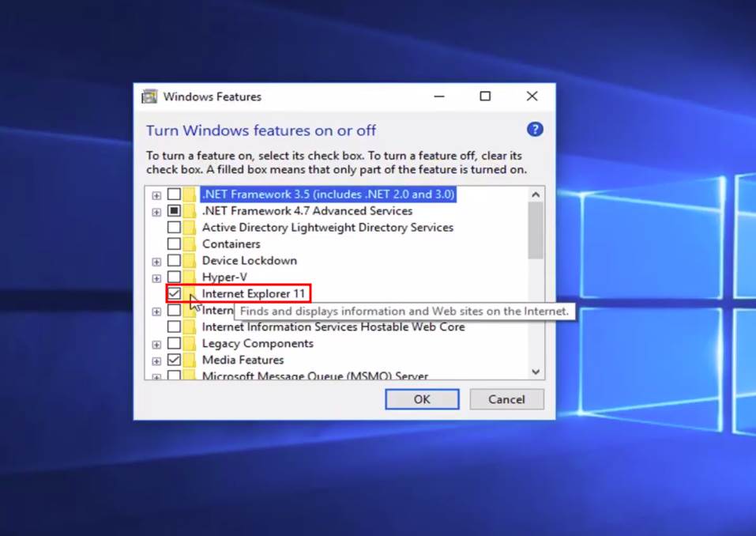
Task: Click the folder icon next to Hyper-V
Action: [x=191, y=277]
